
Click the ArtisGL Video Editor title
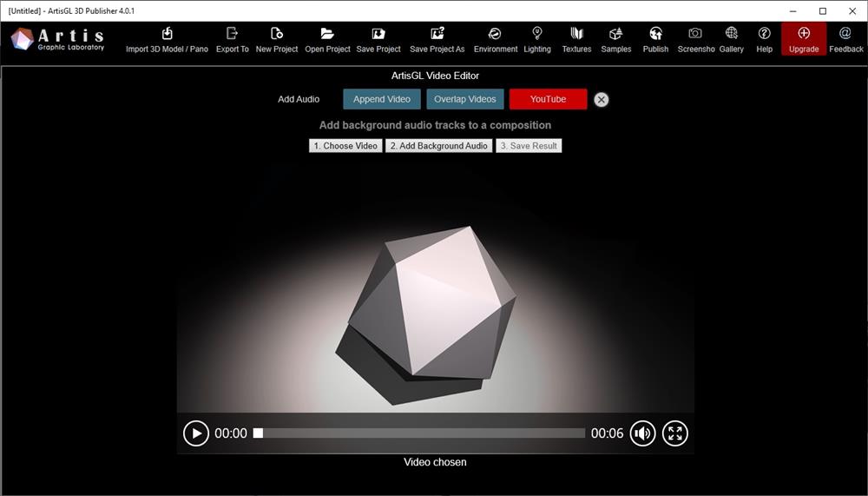pos(435,76)
